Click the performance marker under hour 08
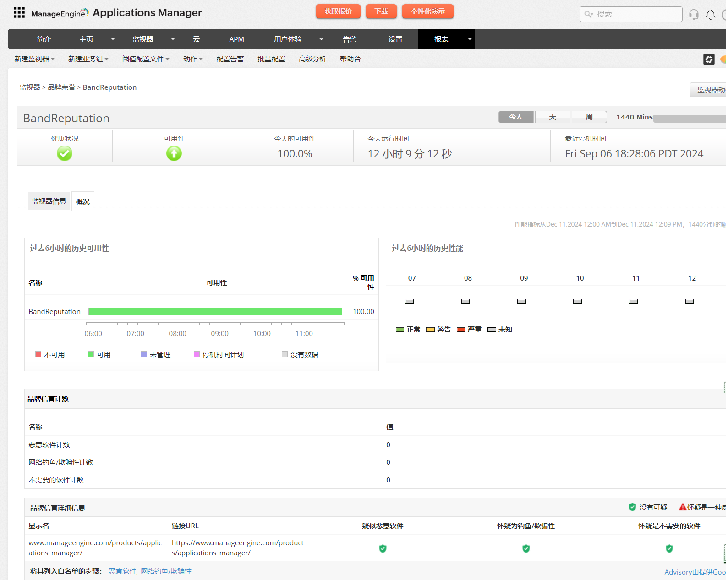Viewport: 728px width, 580px height. pyautogui.click(x=465, y=301)
